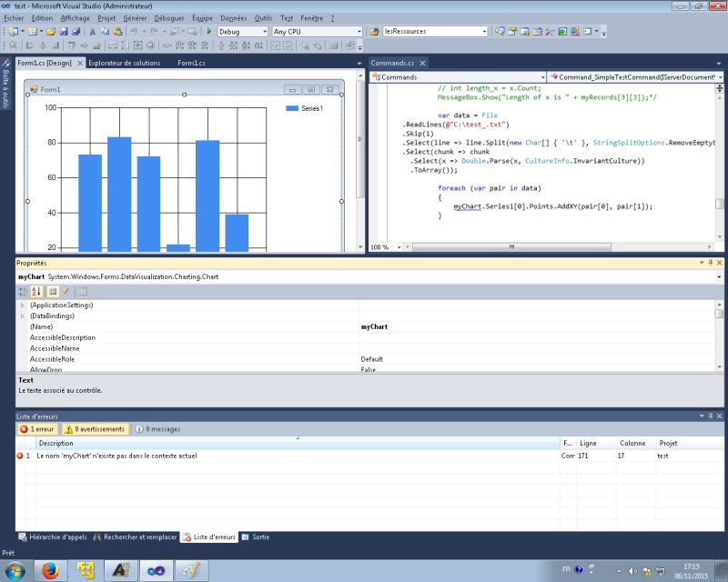
Task: Sort error list by Colonne column header
Action: (636, 443)
